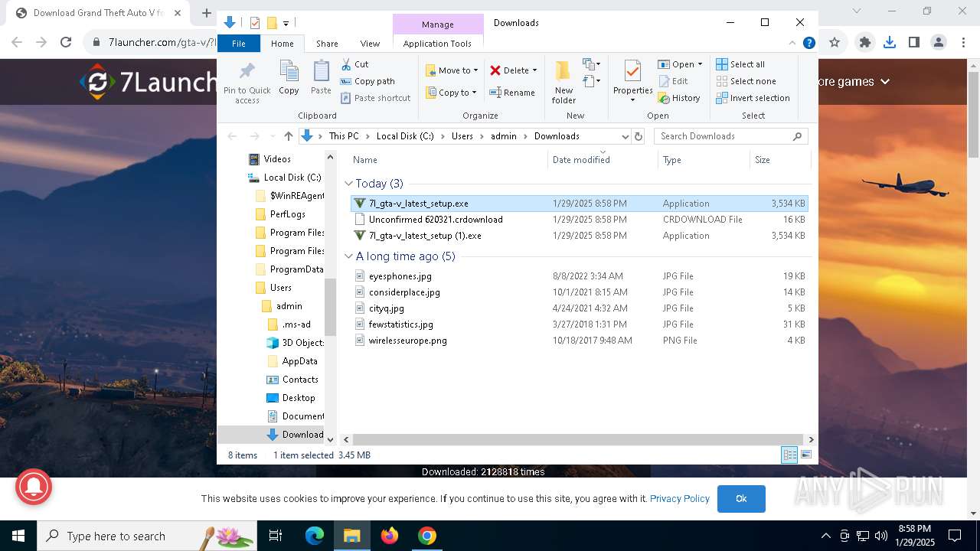980x551 pixels.
Task: Switch to details view button
Action: [789, 455]
